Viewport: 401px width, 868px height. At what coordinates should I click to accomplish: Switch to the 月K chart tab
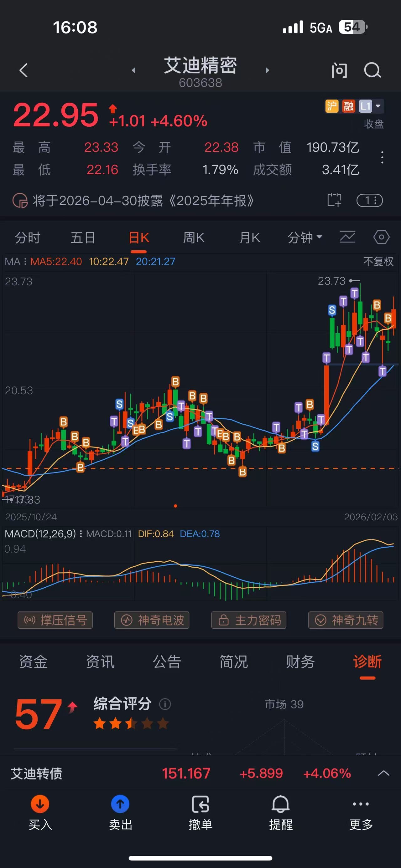pyautogui.click(x=250, y=238)
